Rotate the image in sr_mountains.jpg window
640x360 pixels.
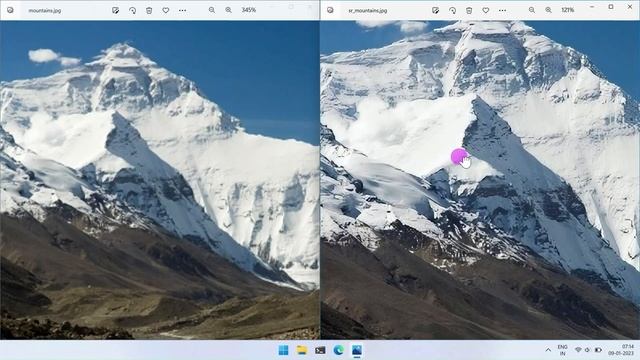click(452, 10)
